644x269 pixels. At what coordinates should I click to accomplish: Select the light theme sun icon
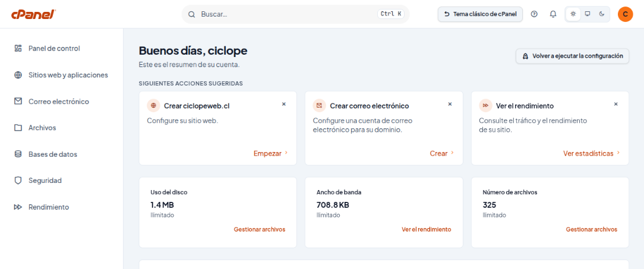point(573,14)
